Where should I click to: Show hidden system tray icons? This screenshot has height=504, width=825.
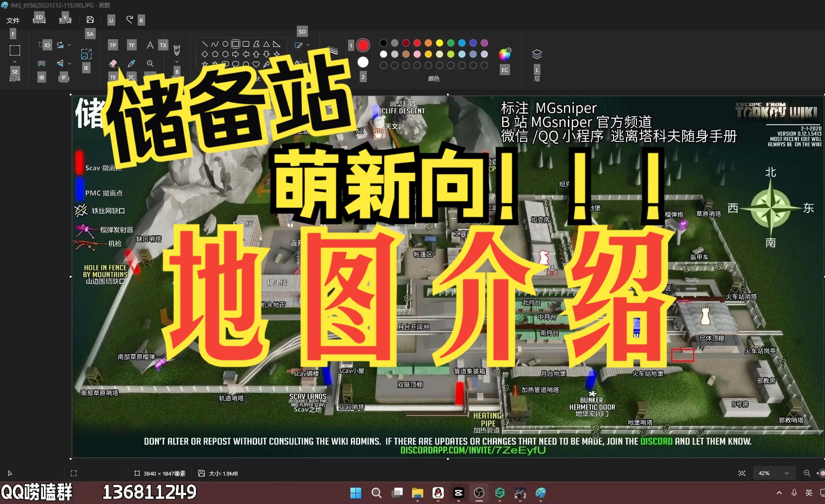(x=779, y=493)
